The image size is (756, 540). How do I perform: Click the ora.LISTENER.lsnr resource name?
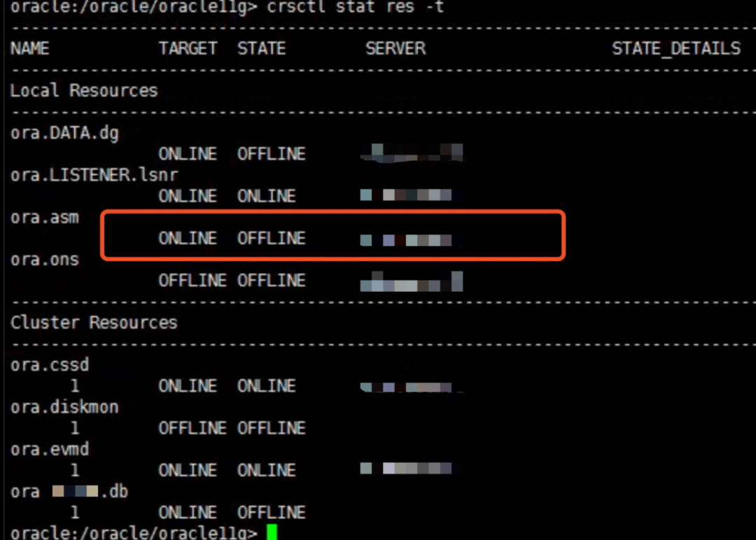click(x=94, y=175)
